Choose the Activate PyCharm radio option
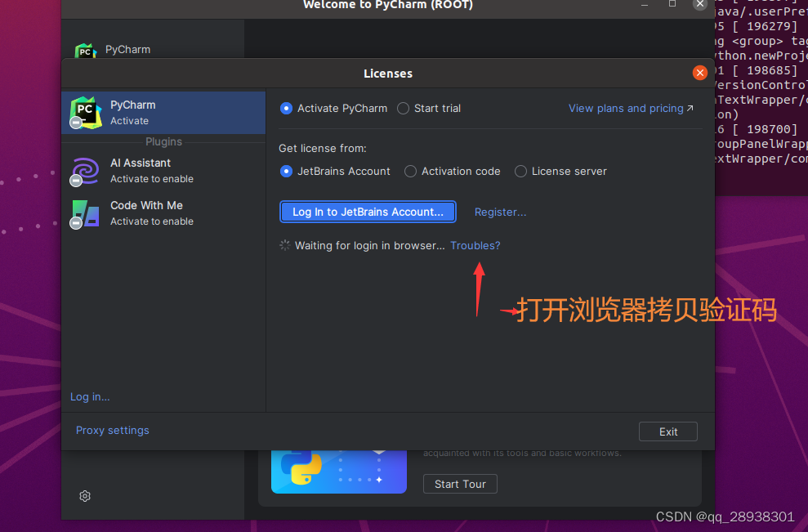This screenshot has height=532, width=808. (333, 108)
